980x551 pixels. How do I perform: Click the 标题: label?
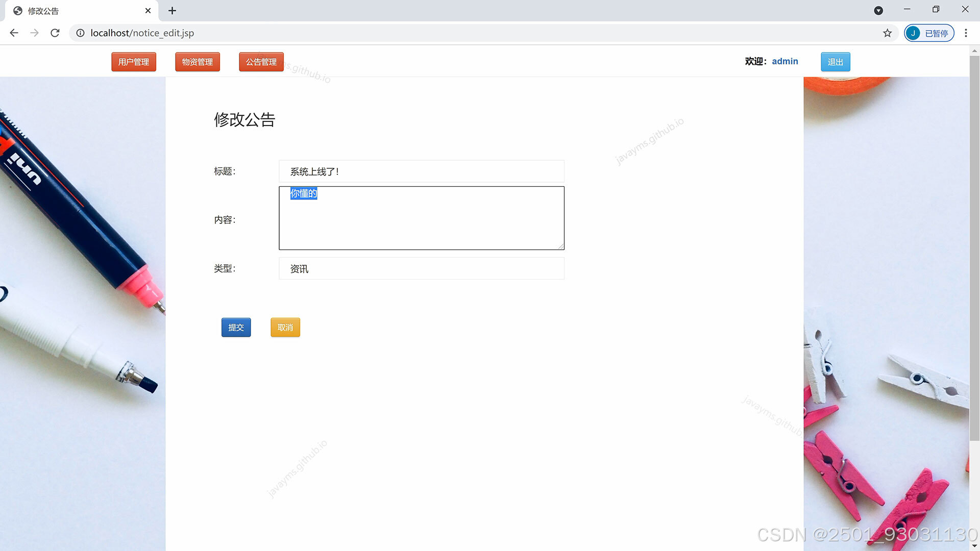[x=225, y=171]
